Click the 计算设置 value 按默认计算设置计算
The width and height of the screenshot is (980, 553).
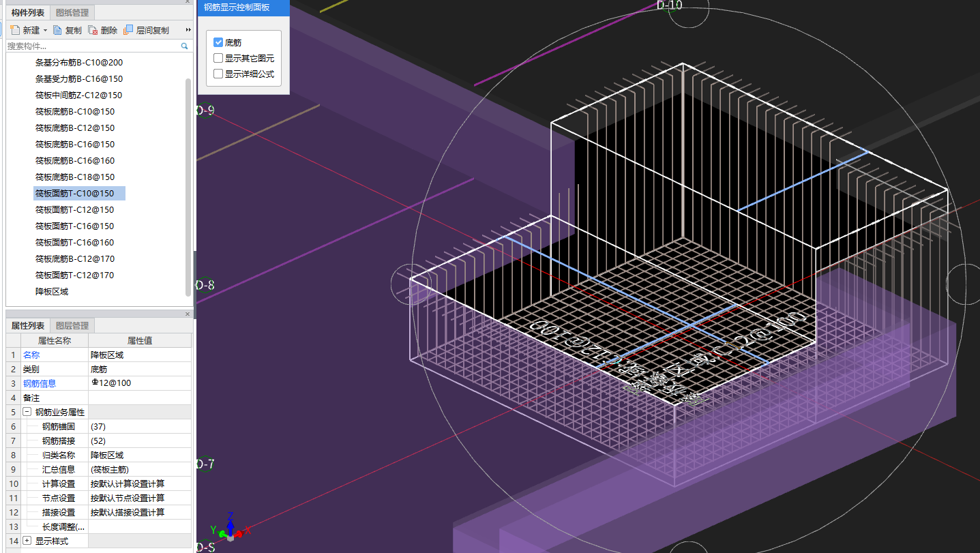[140, 483]
